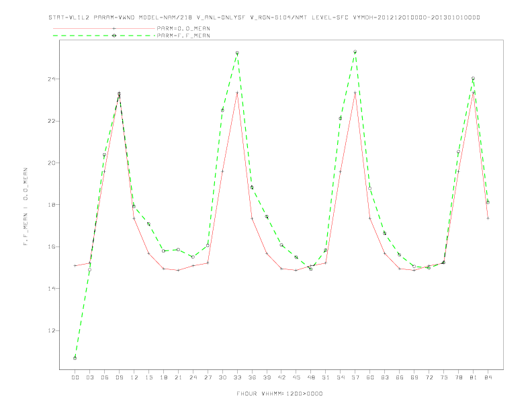Screen dimensions: 532x411
Task: Click the red observed plus marker at hour 21
Action: [178, 270]
